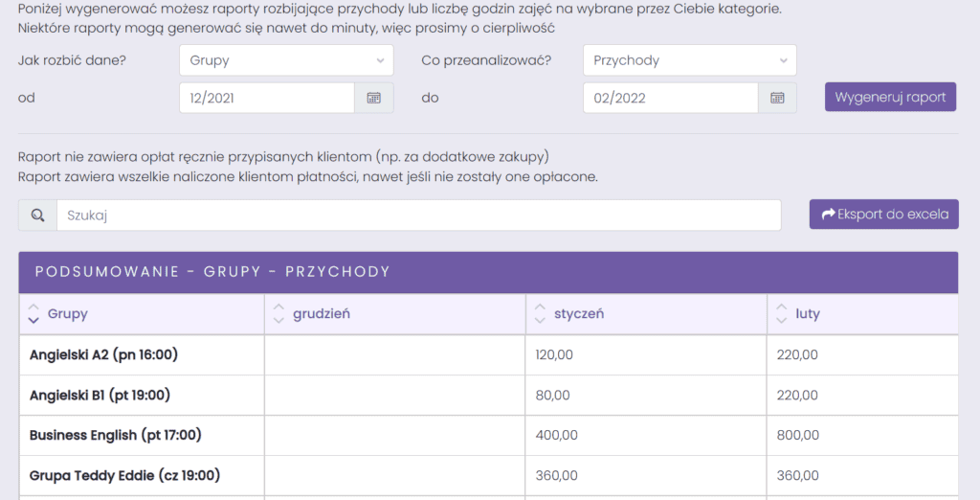Select the Grupa Teddy Eddie (cz 19:00) row
Viewport: 980px width, 500px height.
(488, 476)
